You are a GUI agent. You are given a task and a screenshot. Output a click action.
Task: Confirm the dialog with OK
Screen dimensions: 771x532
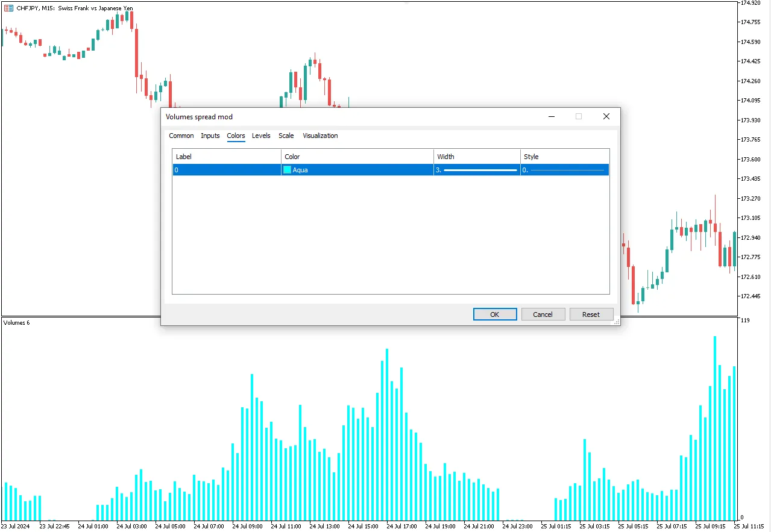[495, 315]
